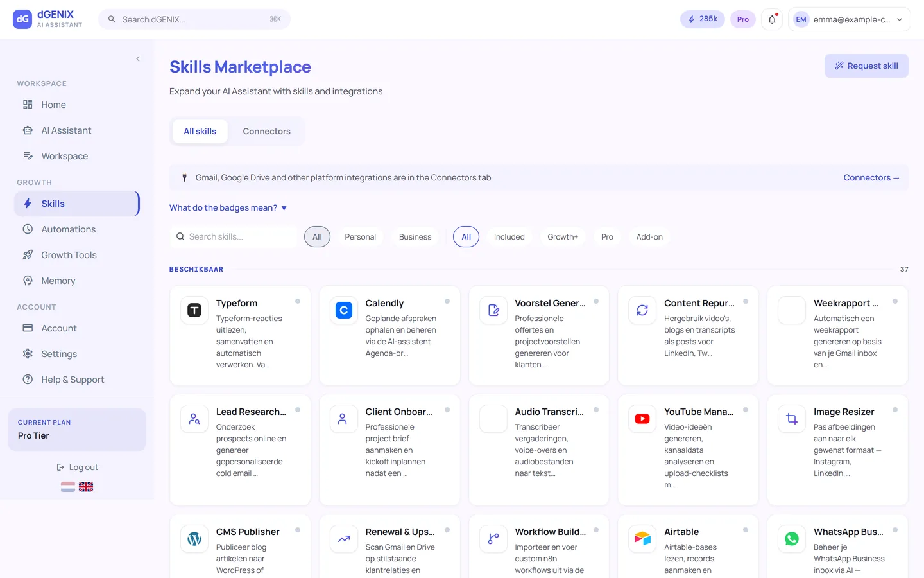The width and height of the screenshot is (924, 578).
Task: Focus the Search skills field
Action: 234,237
